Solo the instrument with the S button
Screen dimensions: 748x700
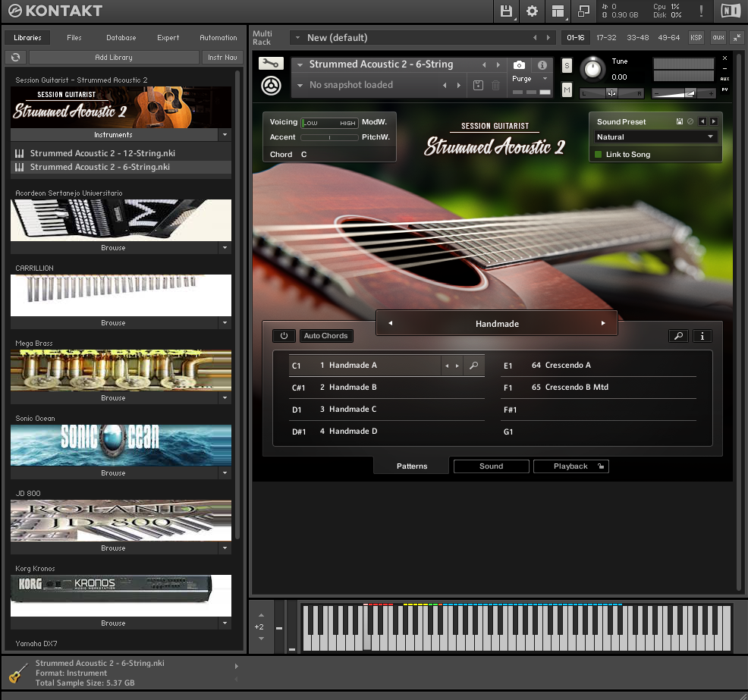pos(567,66)
